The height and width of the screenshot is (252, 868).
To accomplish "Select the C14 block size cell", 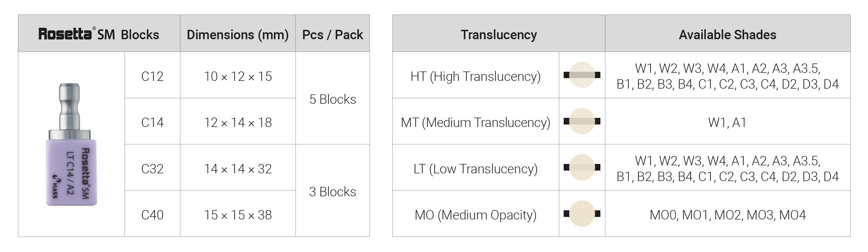I will [x=152, y=122].
